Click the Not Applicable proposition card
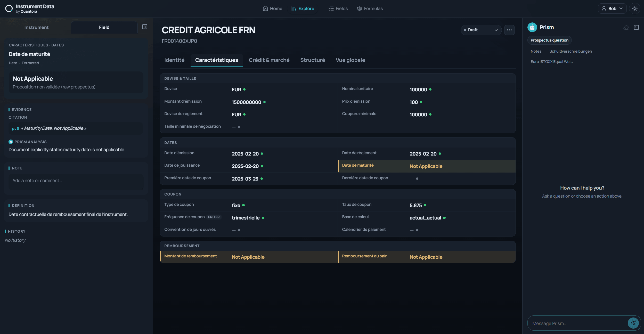The width and height of the screenshot is (644, 334). pos(76,82)
